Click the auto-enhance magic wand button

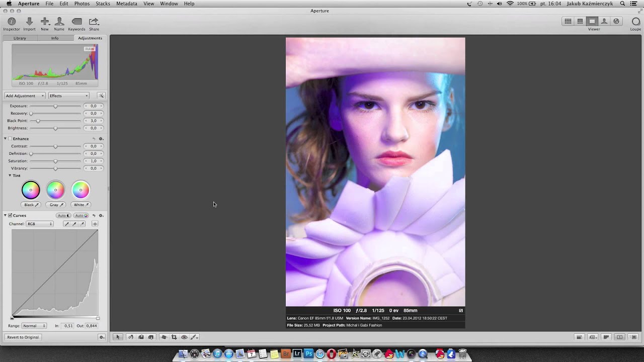(x=101, y=96)
